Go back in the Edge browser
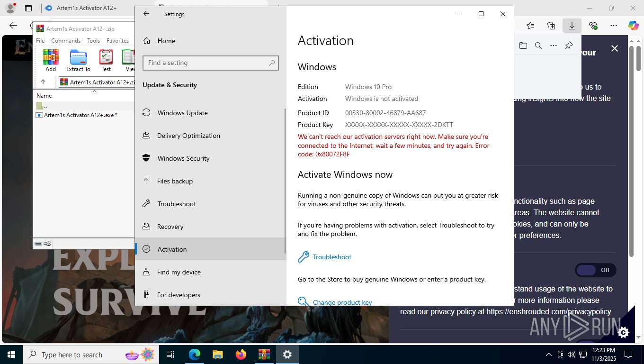 tap(13, 26)
